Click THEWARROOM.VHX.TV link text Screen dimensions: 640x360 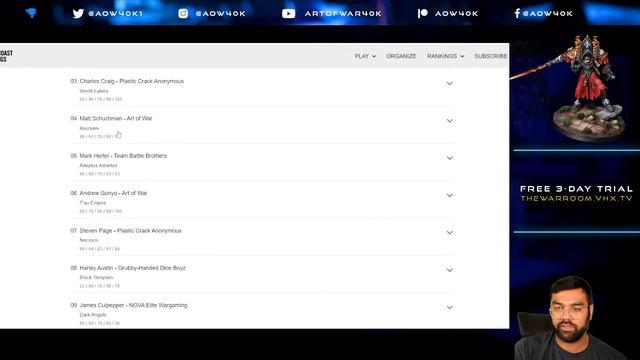pyautogui.click(x=576, y=198)
